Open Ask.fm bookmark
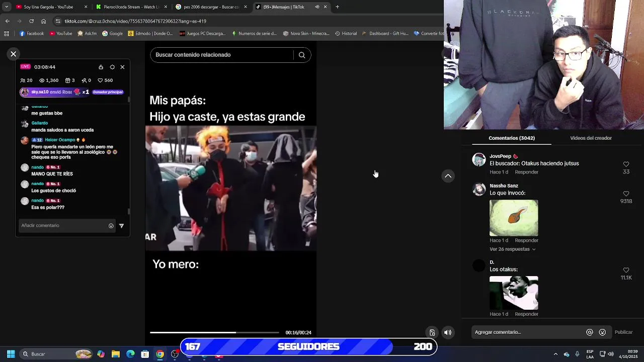This screenshot has height=362, width=644. (87, 34)
